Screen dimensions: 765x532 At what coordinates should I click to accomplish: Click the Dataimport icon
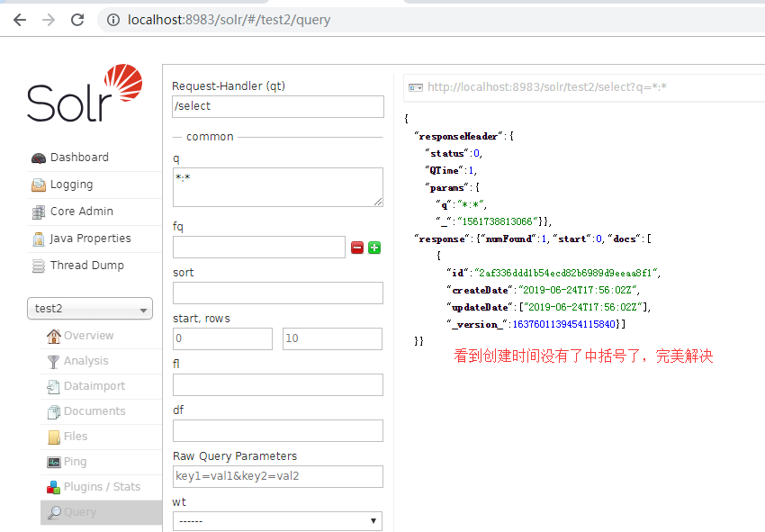click(53, 386)
